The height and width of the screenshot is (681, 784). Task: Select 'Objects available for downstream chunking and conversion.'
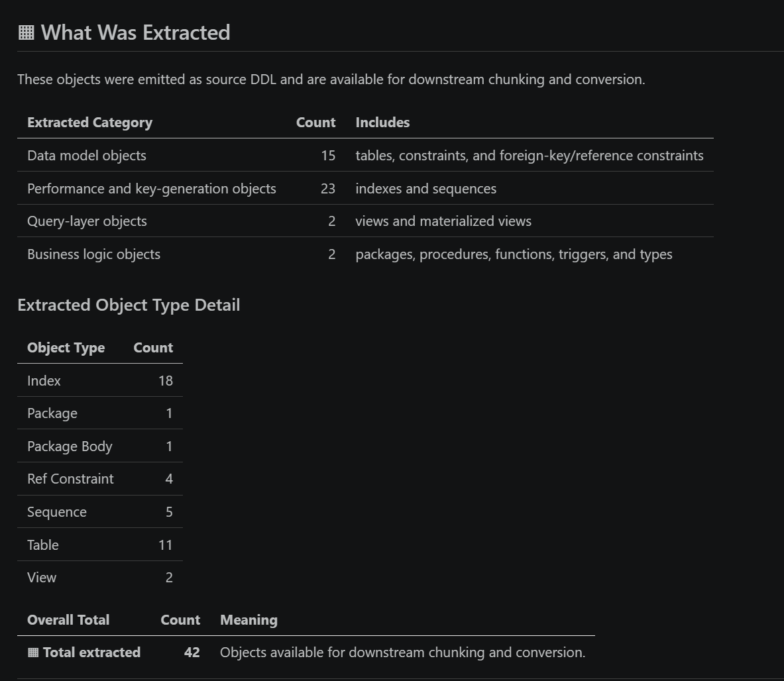402,653
